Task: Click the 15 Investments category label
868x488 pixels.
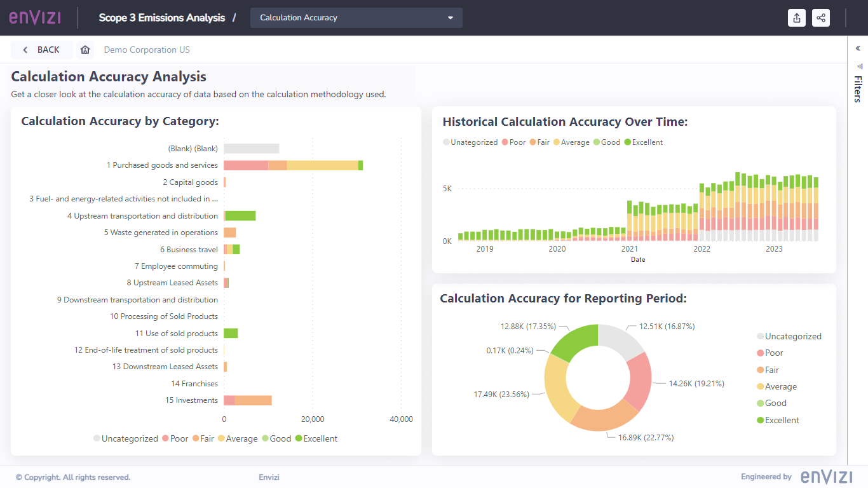Action: [x=191, y=400]
